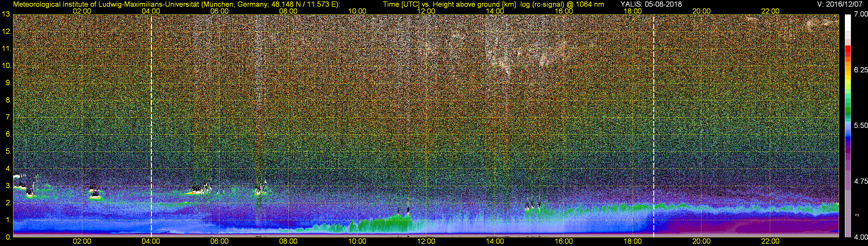Click the 14:00 label on the top time axis

point(495,11)
